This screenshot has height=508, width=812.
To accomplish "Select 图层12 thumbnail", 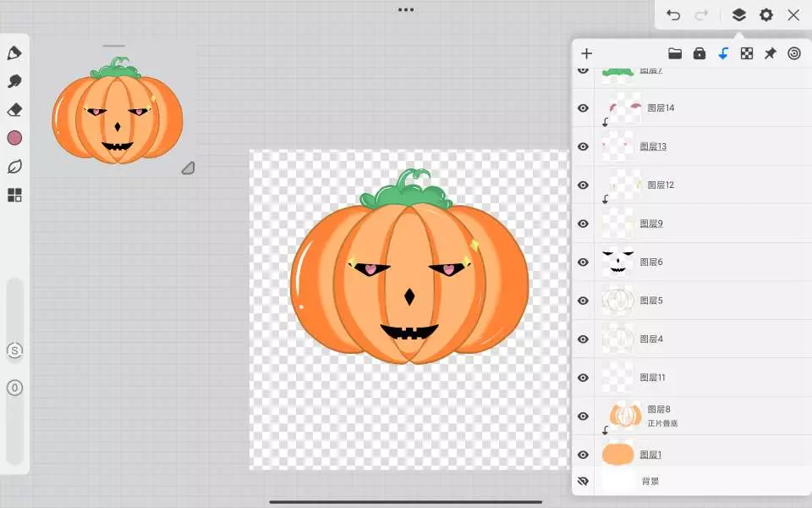I will pyautogui.click(x=626, y=185).
